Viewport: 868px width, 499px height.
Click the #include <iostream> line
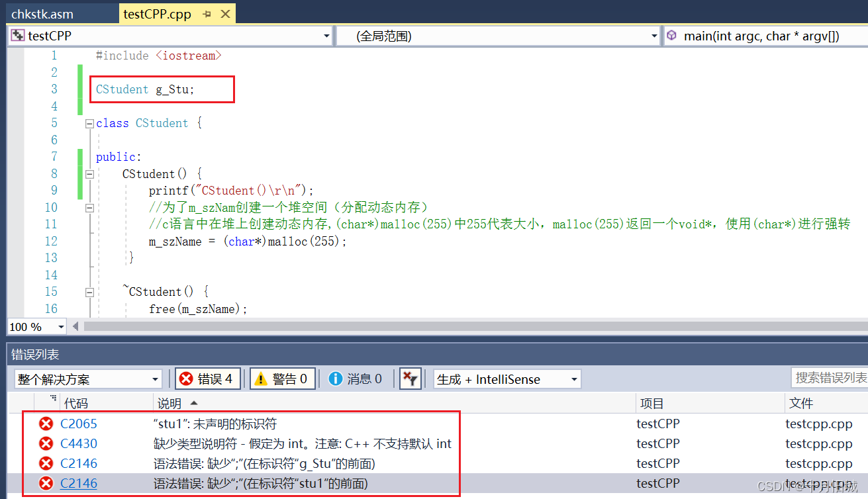click(159, 56)
